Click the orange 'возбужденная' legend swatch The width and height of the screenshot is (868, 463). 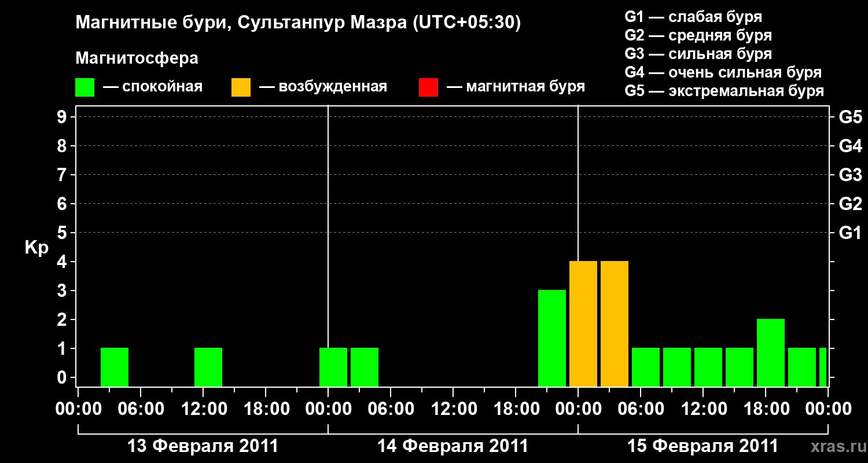coord(241,87)
